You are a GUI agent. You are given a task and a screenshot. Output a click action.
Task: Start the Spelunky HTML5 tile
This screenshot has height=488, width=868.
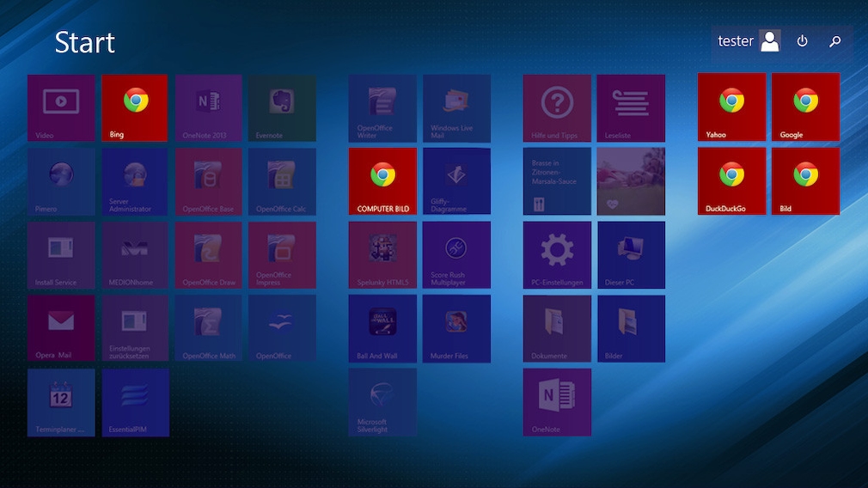pos(382,255)
